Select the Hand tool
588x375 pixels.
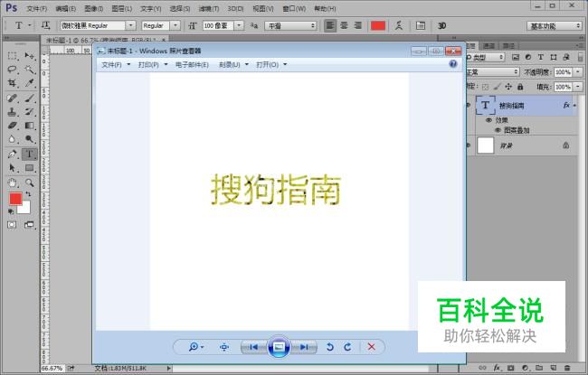point(13,183)
